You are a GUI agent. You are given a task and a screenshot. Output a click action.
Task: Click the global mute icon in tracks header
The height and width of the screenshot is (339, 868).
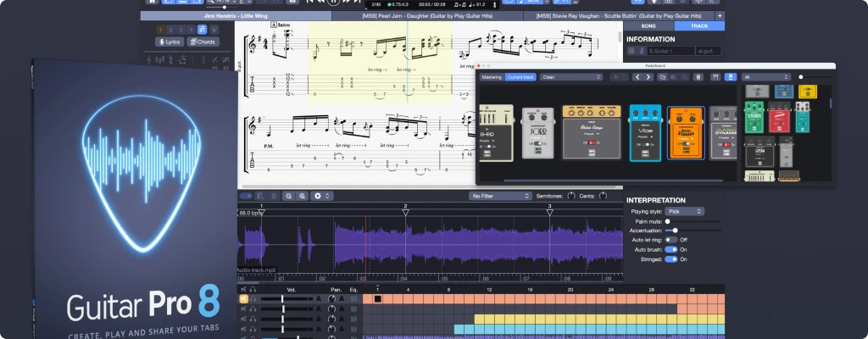point(243,289)
